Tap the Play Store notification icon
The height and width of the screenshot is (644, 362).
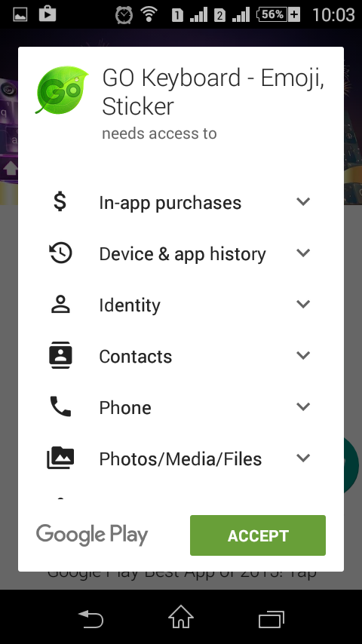[48, 14]
